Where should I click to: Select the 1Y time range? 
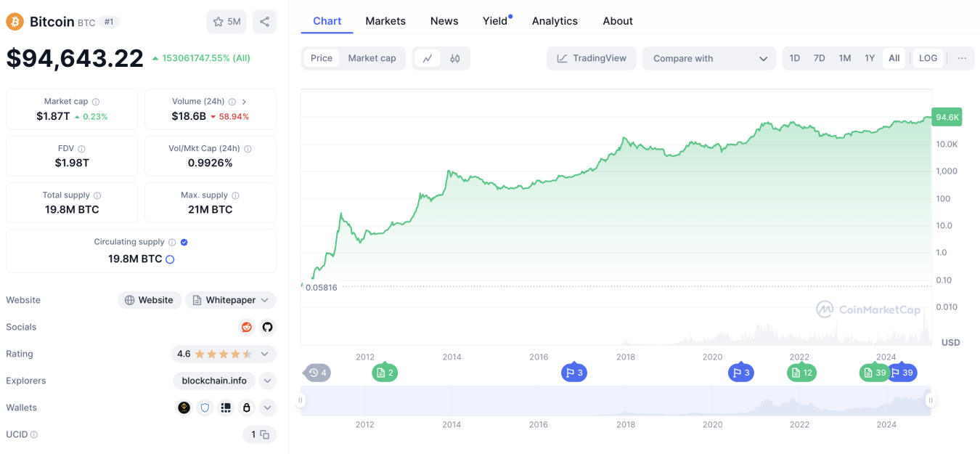(869, 58)
